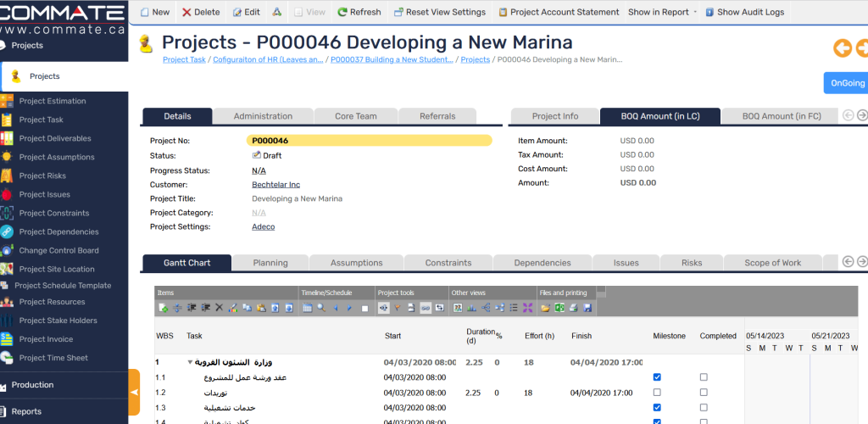Screen dimensions: 868x424
Task: Select the P000046 Project No field
Action: pyautogui.click(x=369, y=141)
